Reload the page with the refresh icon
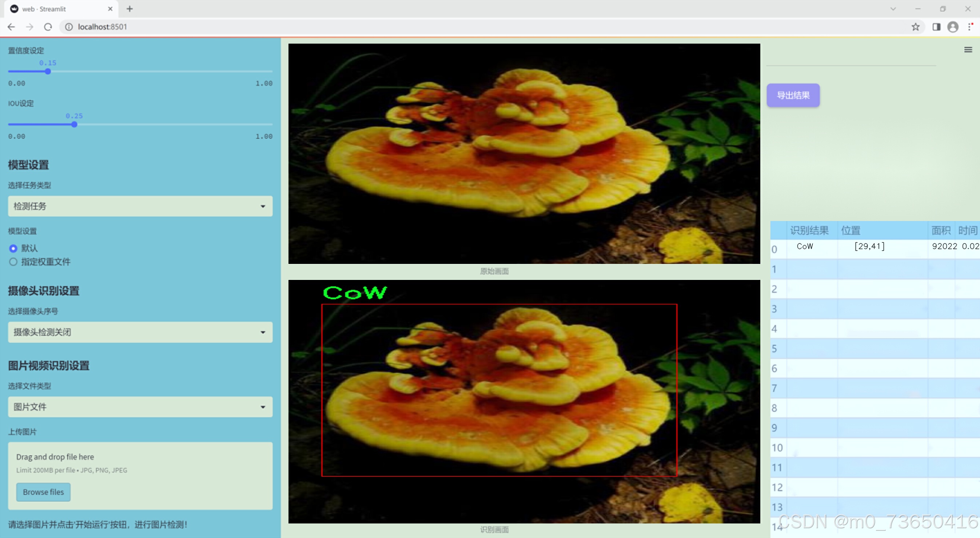980x538 pixels. click(48, 27)
